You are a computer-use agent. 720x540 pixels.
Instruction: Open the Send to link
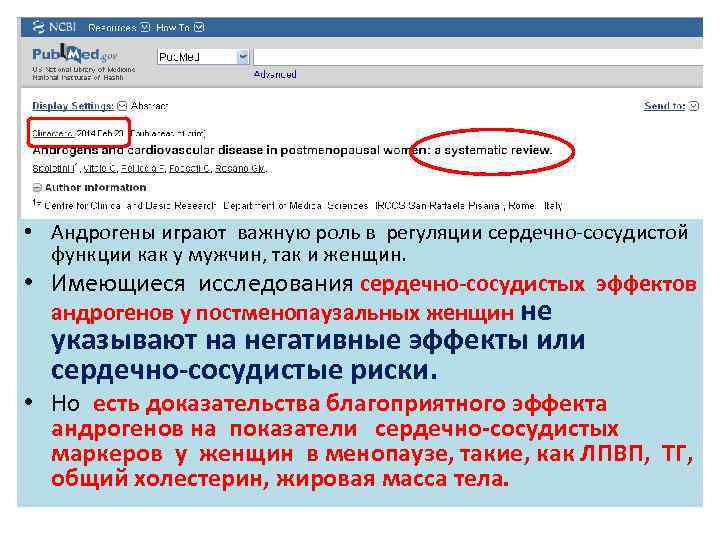pos(664,106)
